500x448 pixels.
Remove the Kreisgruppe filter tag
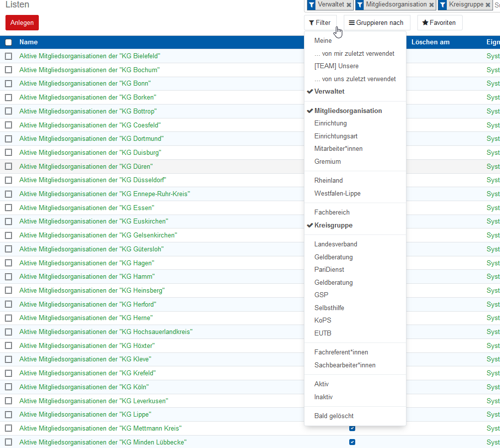[x=488, y=4]
